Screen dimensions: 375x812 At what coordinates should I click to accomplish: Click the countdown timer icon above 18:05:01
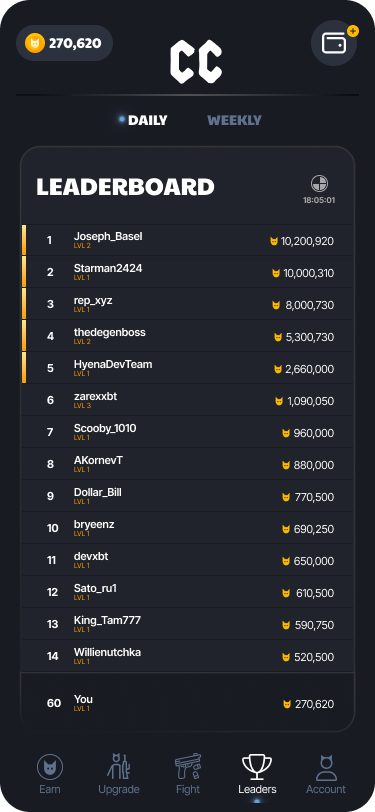click(x=319, y=184)
